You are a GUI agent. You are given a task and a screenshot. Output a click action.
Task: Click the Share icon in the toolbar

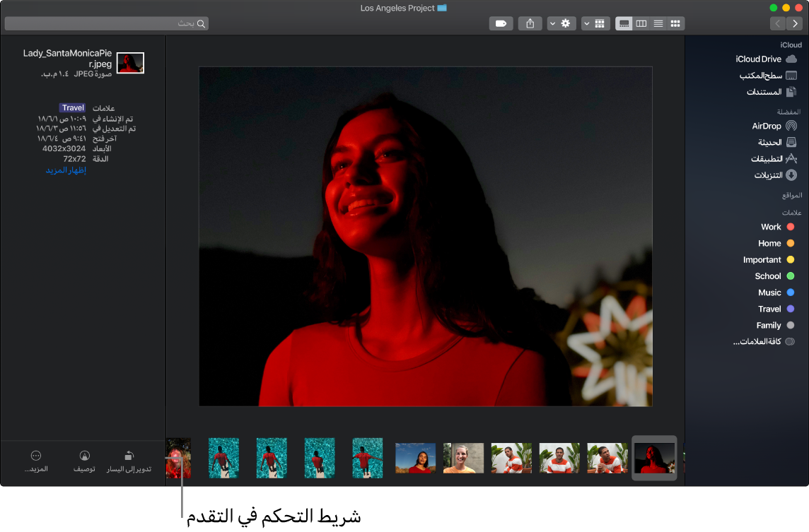[530, 23]
